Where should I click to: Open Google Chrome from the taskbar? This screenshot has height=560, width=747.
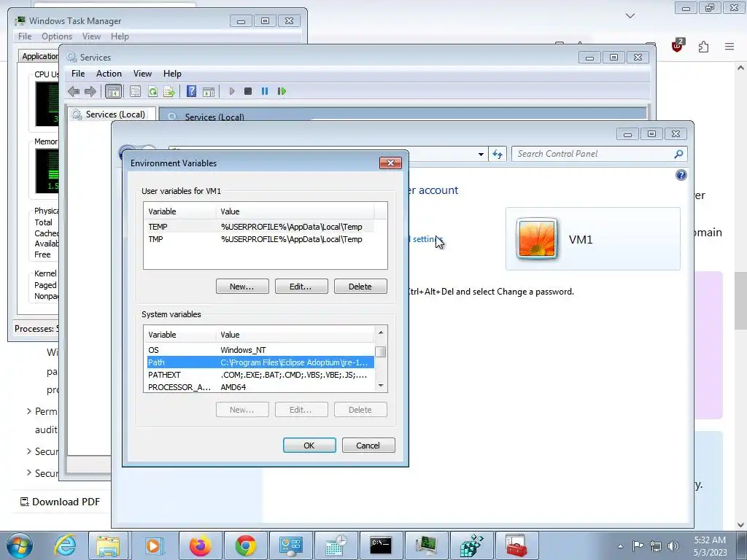[245, 545]
